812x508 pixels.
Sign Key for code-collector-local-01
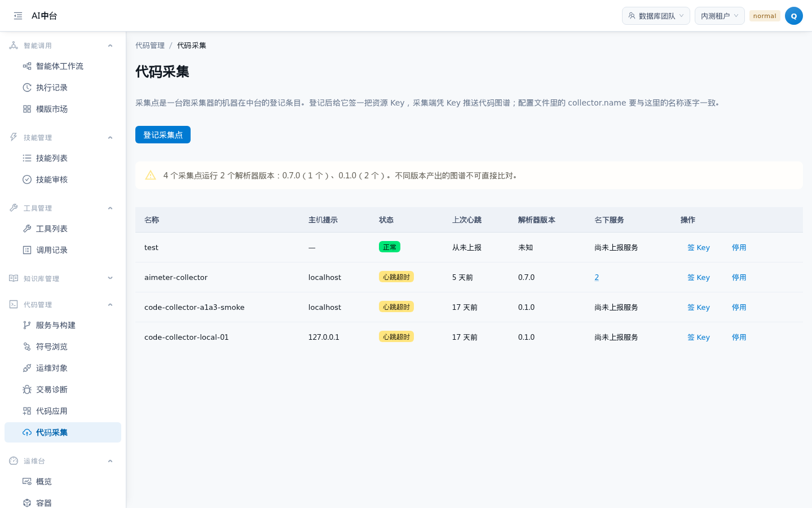point(699,337)
